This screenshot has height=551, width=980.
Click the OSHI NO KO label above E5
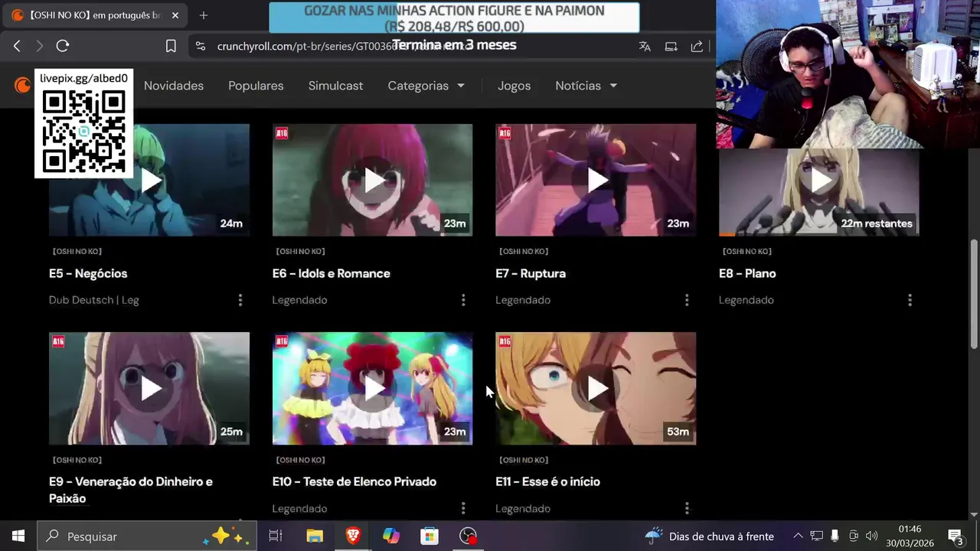(x=77, y=251)
